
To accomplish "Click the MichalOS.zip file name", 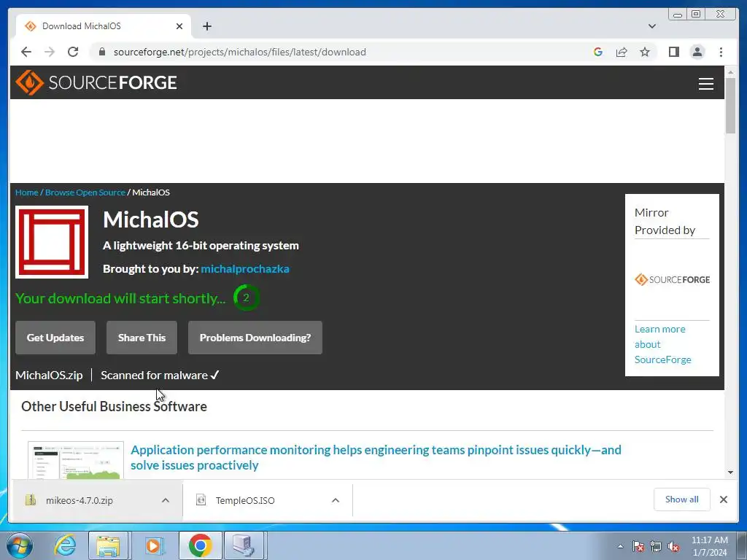I will (x=49, y=376).
